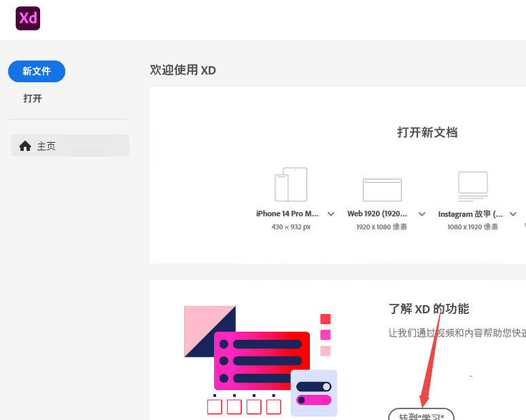Click the Instagram 故事 label
526x420 pixels.
470,214
